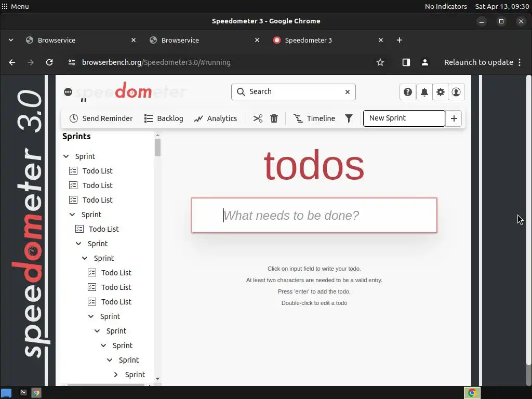Click the ellipsis icon beside speedometer logo
Image resolution: width=532 pixels, height=399 pixels.
[x=68, y=92]
